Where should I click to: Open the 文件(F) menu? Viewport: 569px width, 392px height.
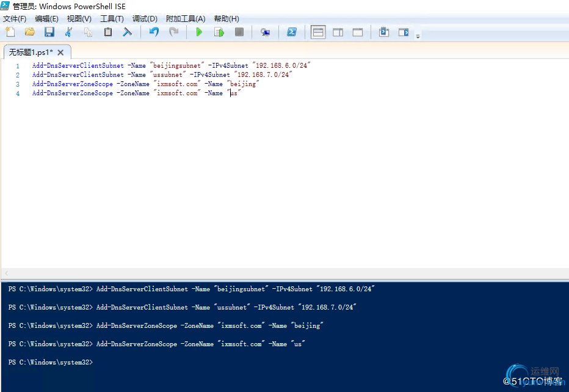pos(15,18)
